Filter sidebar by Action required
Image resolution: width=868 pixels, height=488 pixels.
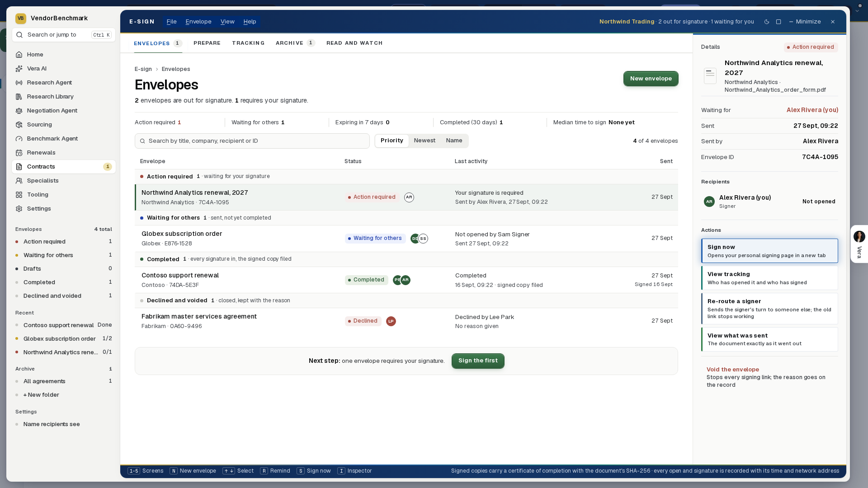click(64, 242)
